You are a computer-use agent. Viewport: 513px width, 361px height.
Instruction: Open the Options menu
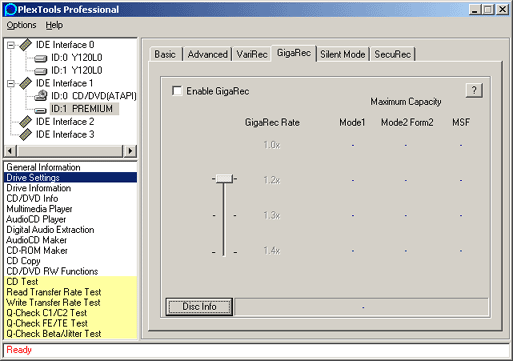point(21,25)
